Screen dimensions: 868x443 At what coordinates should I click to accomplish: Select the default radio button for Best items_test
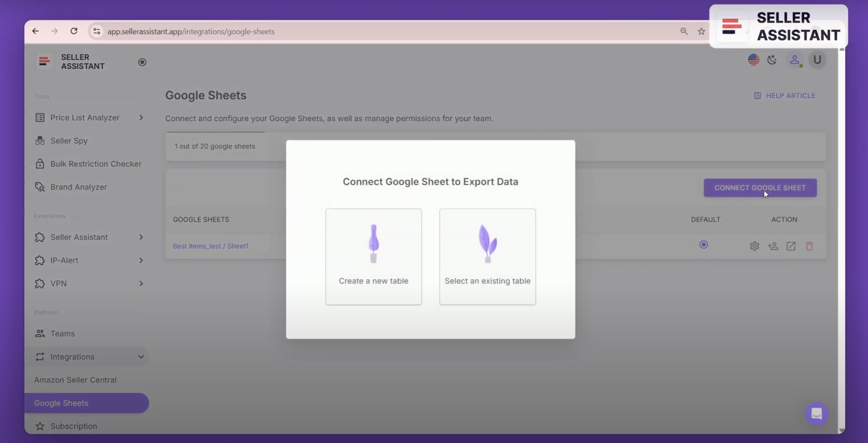click(704, 245)
